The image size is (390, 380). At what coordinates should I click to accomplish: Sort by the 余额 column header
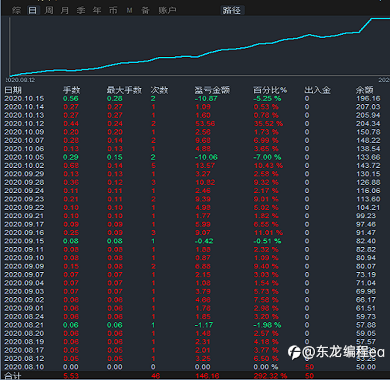[x=365, y=90]
